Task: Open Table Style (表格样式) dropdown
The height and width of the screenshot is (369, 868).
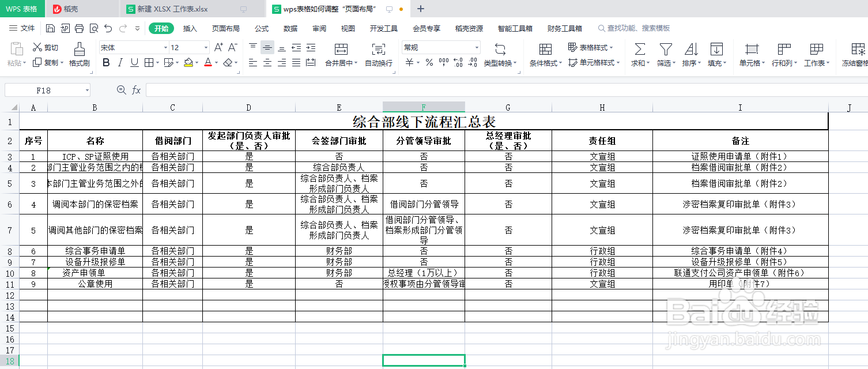Action: [x=591, y=48]
